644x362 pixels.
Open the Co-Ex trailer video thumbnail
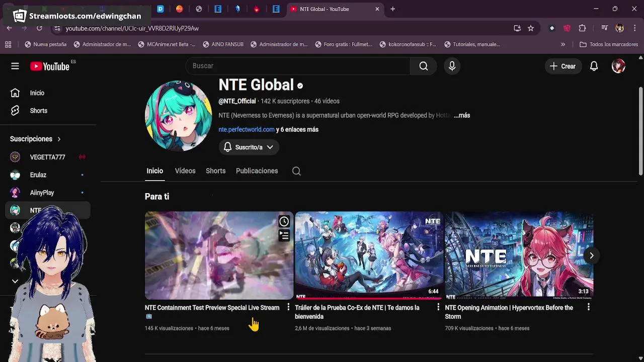[x=369, y=255]
